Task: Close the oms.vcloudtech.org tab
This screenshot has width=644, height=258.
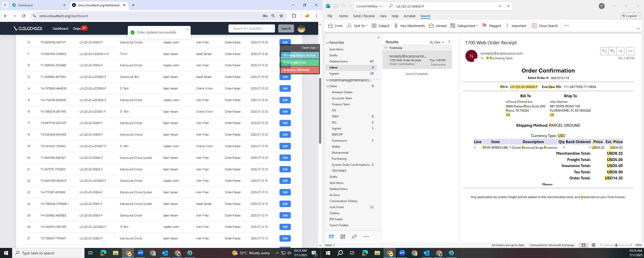Action: coord(124,5)
